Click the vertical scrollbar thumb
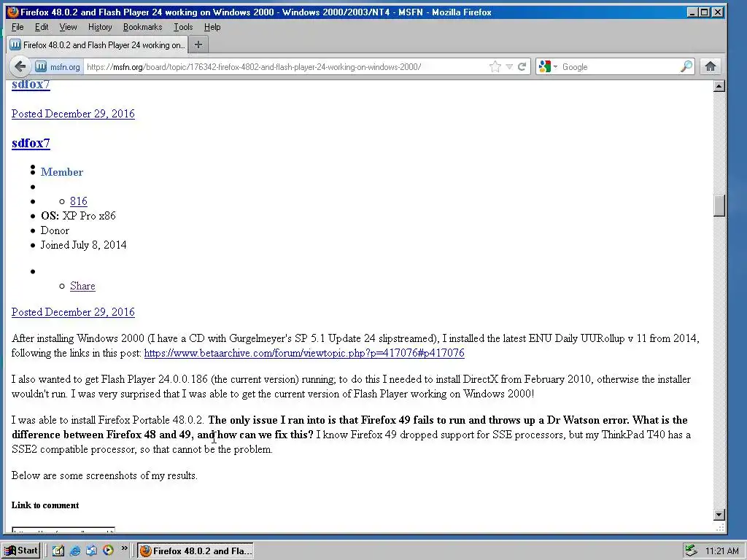This screenshot has height=560, width=747. [719, 206]
